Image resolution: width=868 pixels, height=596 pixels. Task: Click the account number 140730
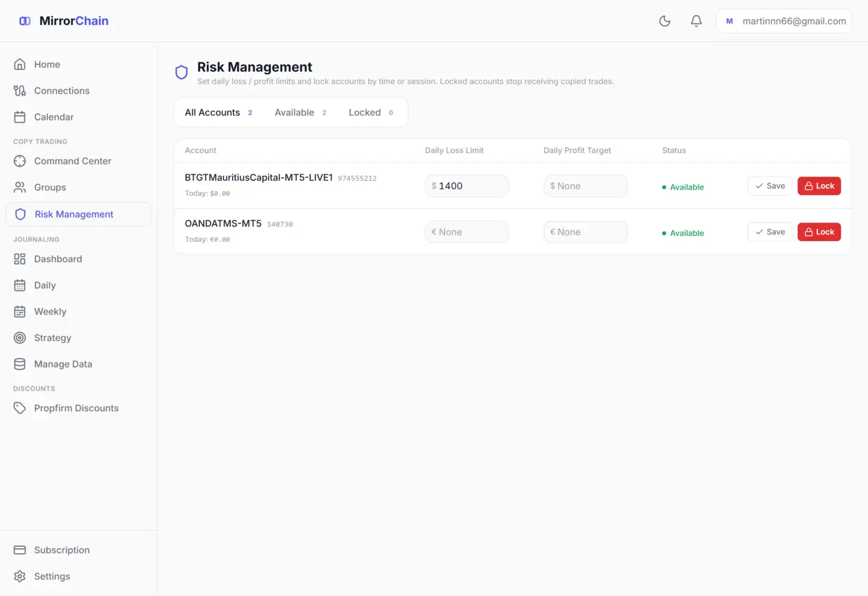[279, 224]
